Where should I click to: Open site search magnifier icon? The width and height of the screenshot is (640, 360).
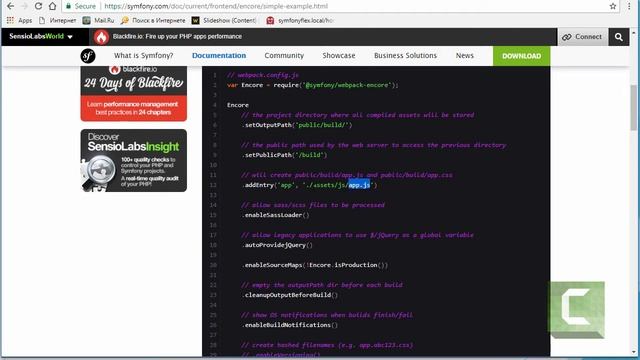(619, 37)
